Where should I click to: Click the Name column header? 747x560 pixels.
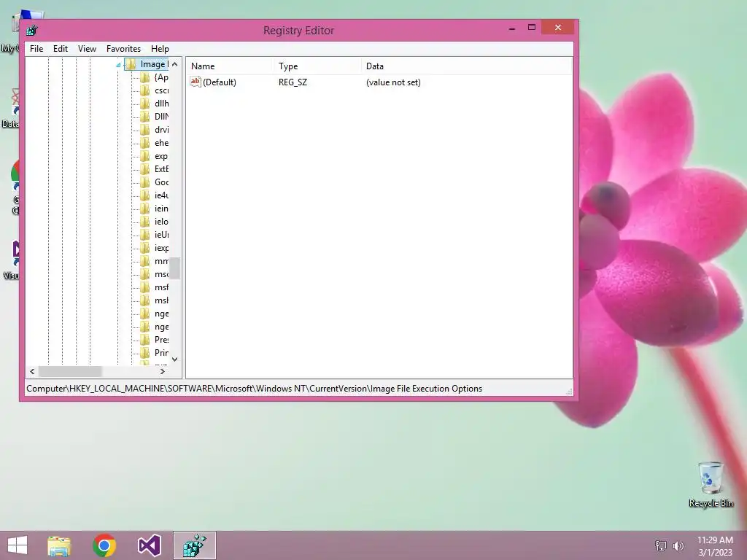click(230, 66)
